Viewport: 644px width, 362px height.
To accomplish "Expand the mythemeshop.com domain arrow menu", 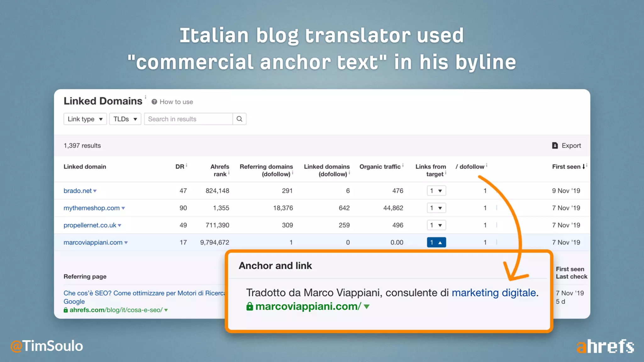I will coord(123,208).
